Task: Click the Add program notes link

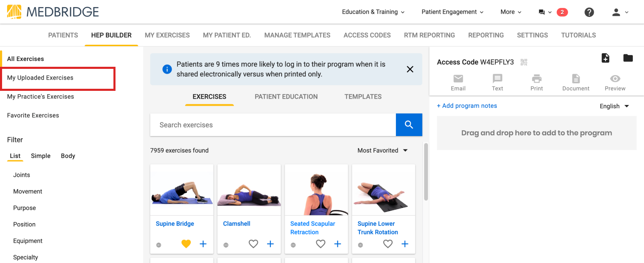Action: point(467,106)
